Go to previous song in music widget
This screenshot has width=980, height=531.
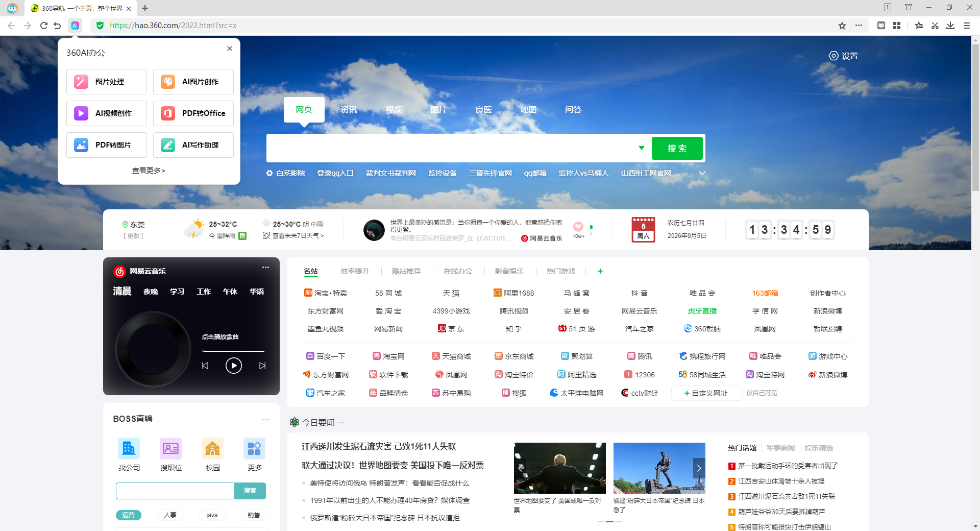(x=205, y=366)
